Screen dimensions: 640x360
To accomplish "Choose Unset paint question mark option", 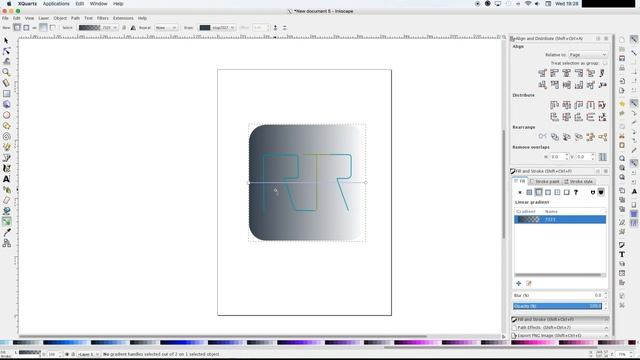I will pos(576,192).
